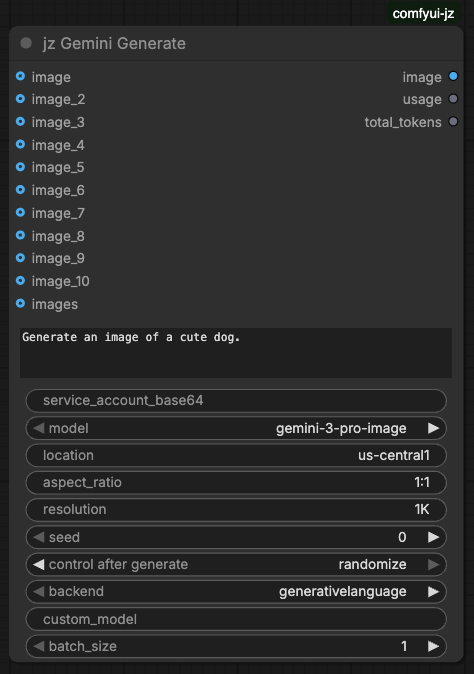Open the control after generate randomize selector
The height and width of the screenshot is (674, 474).
coord(236,564)
